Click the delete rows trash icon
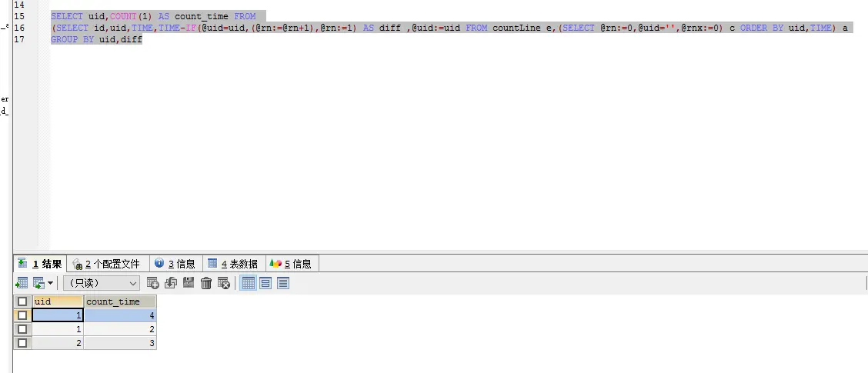 click(x=206, y=283)
